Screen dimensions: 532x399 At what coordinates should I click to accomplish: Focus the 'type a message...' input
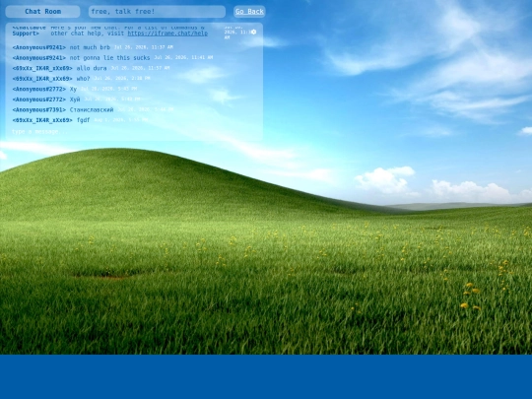pyautogui.click(x=134, y=132)
